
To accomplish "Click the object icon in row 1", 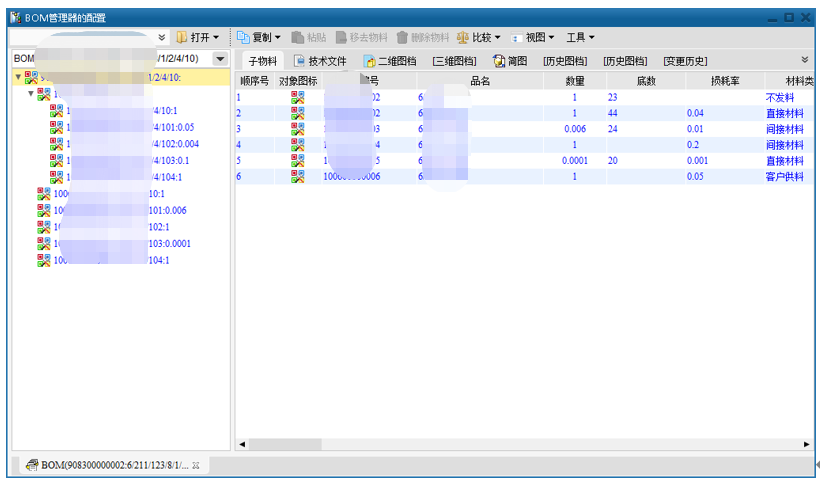I will 297,98.
